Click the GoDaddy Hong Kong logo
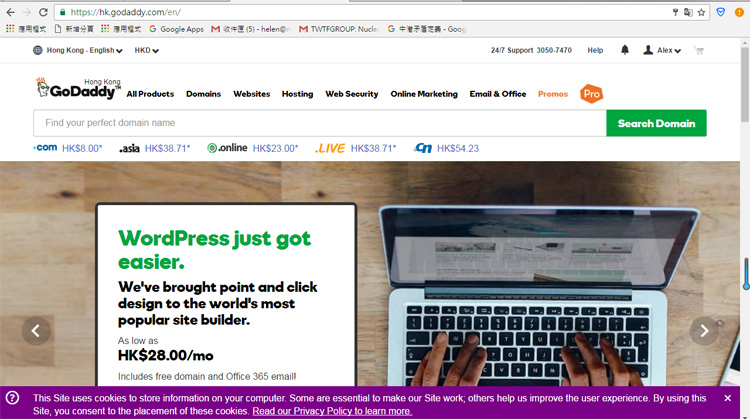 tap(78, 88)
